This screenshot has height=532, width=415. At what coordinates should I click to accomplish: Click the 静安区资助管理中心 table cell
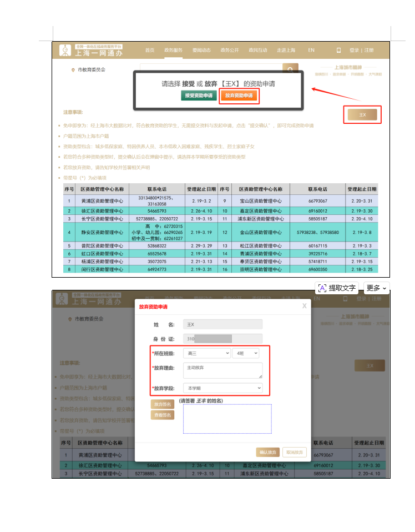tap(102, 233)
